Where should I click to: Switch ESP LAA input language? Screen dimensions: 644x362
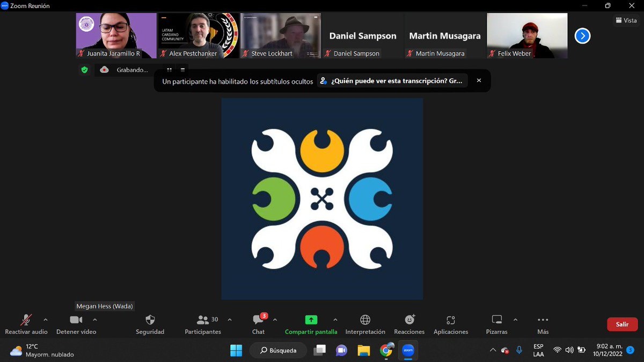(538, 350)
